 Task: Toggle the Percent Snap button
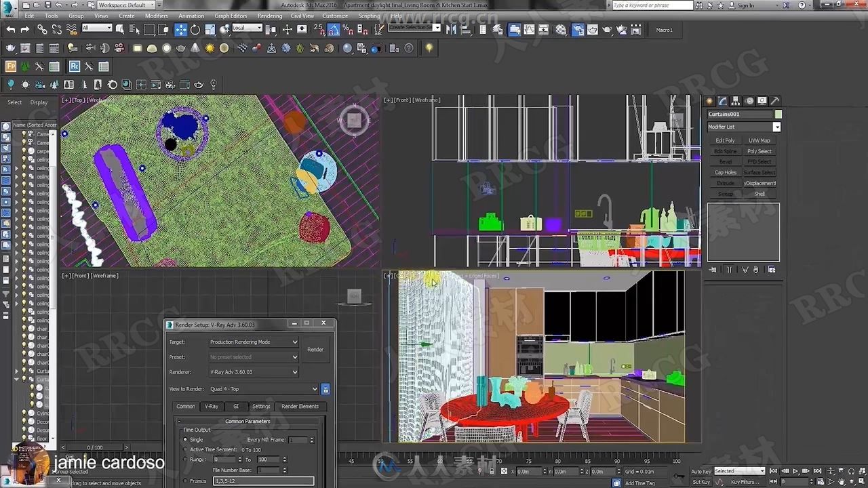coord(348,29)
